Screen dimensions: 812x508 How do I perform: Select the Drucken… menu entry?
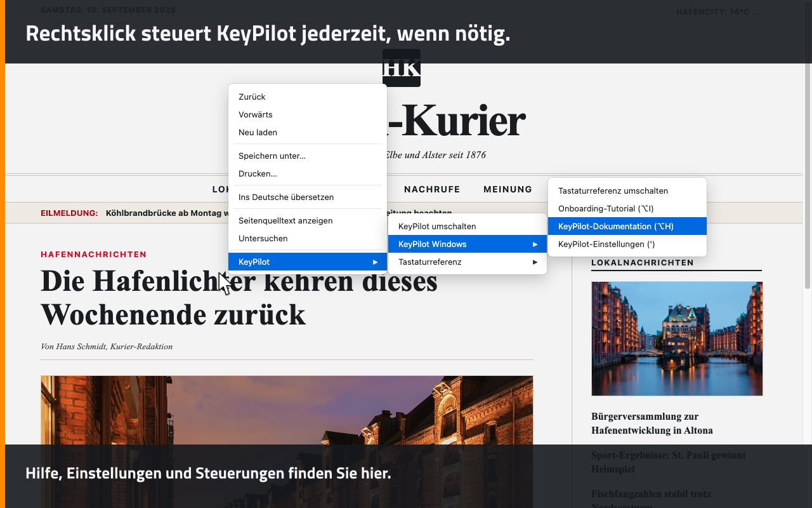click(x=308, y=174)
